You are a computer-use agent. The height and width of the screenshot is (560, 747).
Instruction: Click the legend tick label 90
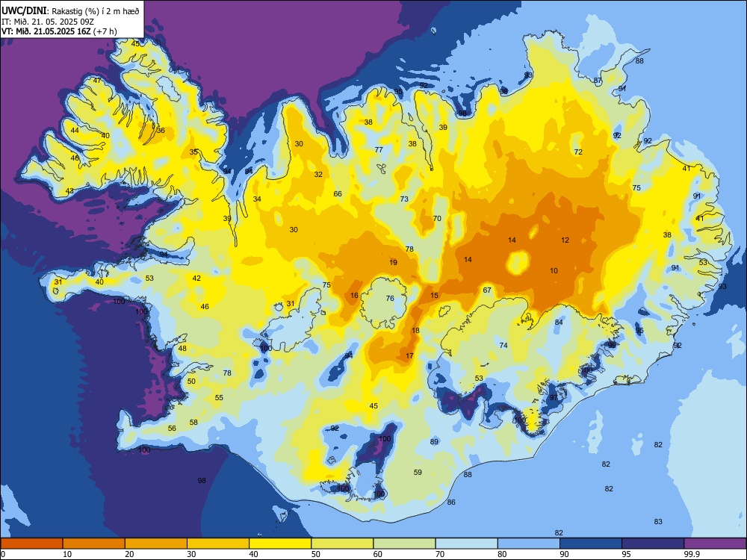click(x=564, y=554)
